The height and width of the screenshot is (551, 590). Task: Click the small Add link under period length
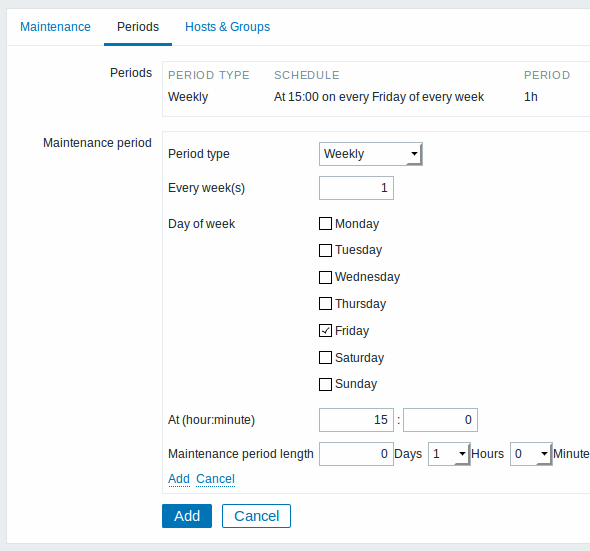pyautogui.click(x=179, y=479)
